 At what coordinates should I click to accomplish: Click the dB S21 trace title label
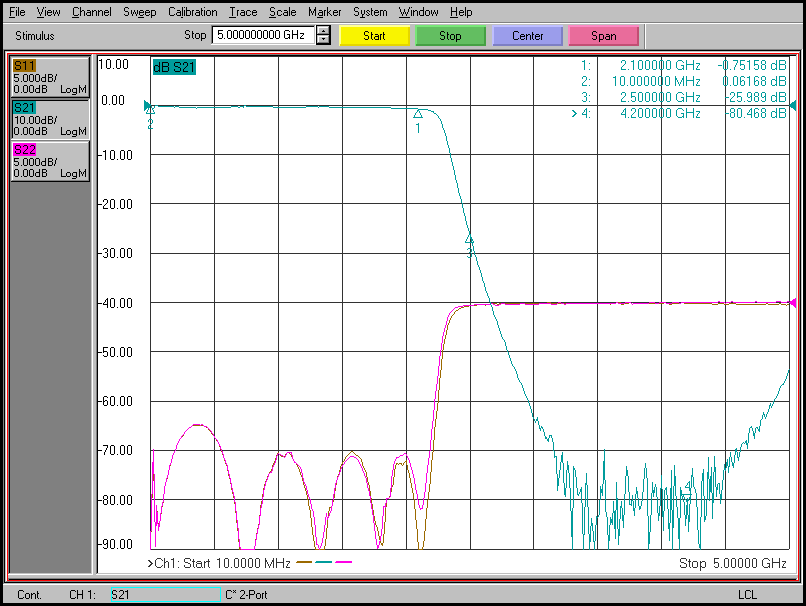[x=174, y=67]
